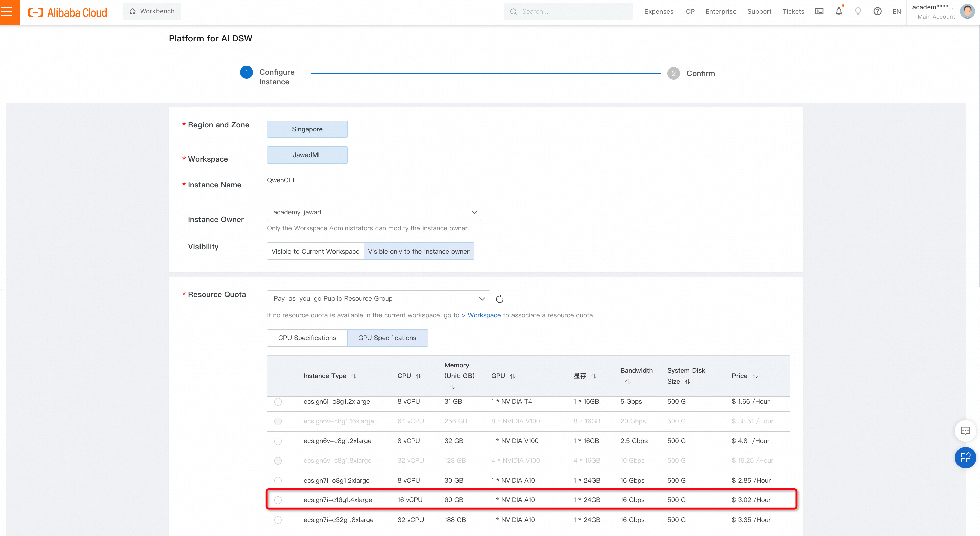Sort by Bandwidth column
This screenshot has height=536, width=980.
pos(628,382)
